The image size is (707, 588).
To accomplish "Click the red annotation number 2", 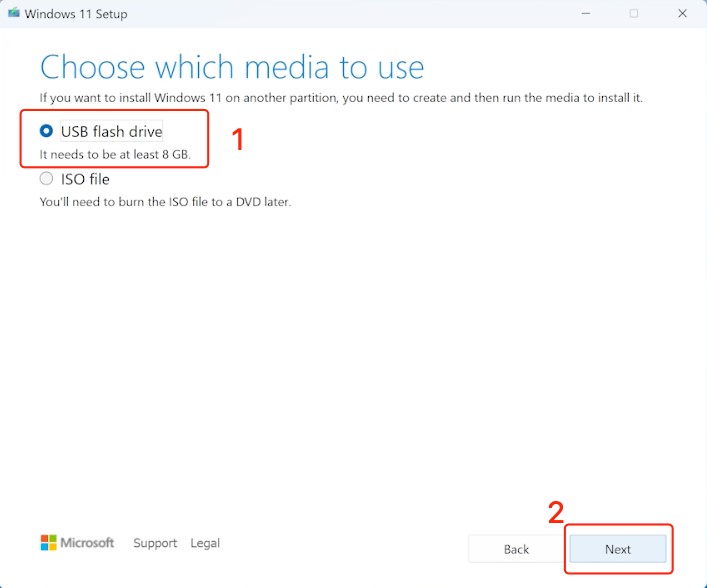I will [556, 512].
